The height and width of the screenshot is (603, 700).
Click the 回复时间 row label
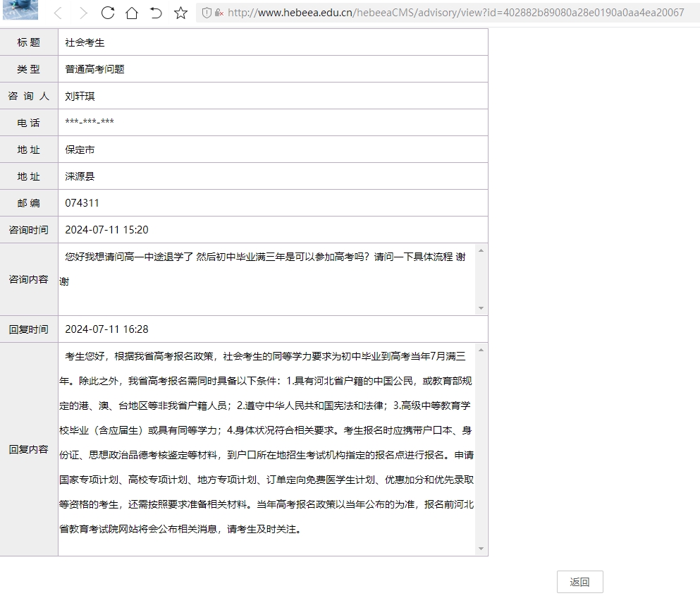pyautogui.click(x=29, y=329)
